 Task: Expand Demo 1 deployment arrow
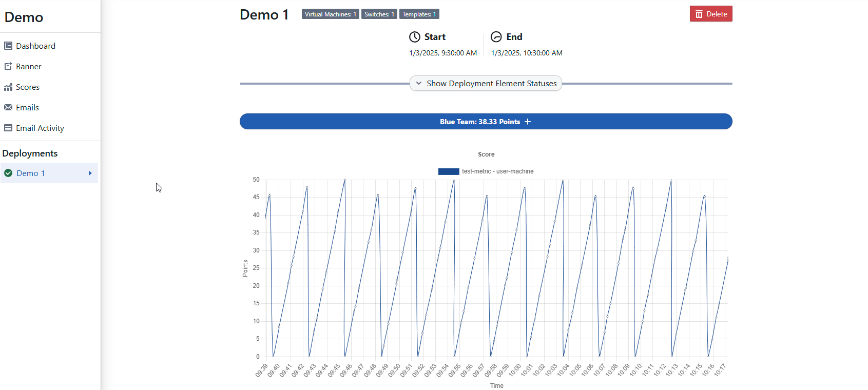[x=90, y=173]
